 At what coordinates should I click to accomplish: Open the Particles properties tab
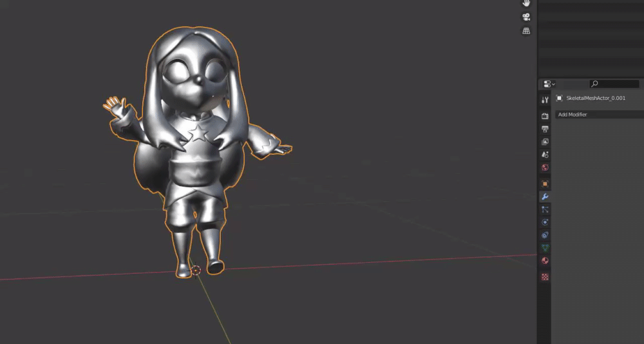[545, 209]
